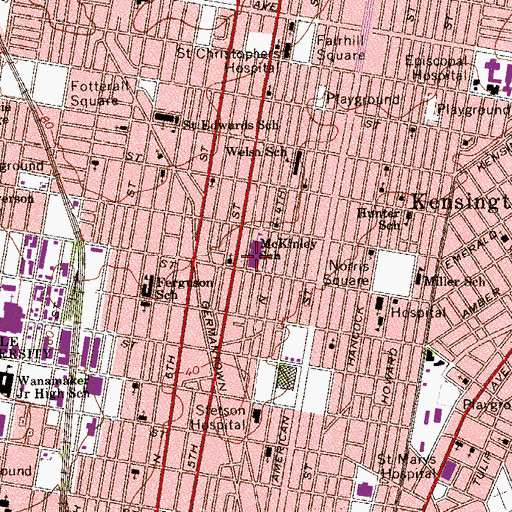Click the Episcopal Hospital label
This screenshot has width=512, height=512.
click(437, 68)
